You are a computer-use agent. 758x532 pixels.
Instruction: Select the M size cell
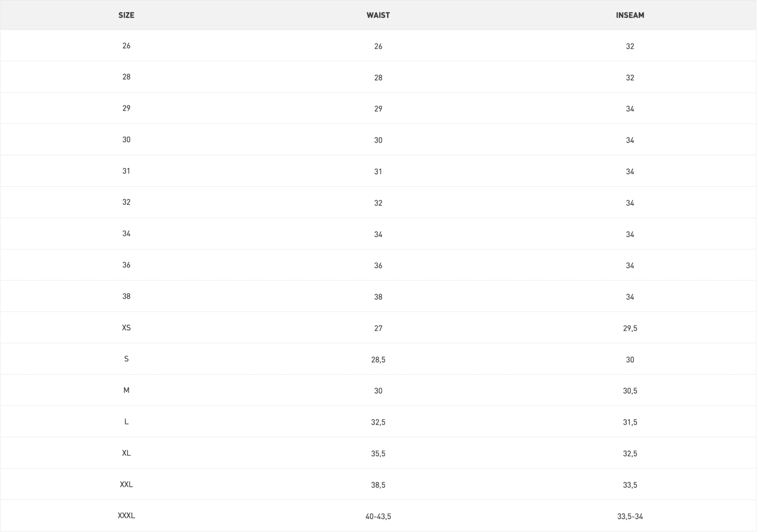126,390
